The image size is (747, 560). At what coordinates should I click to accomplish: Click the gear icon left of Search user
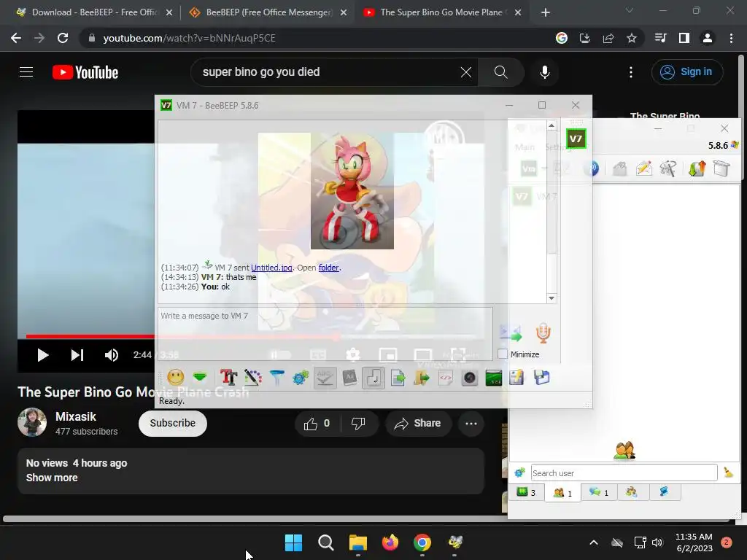[519, 472]
